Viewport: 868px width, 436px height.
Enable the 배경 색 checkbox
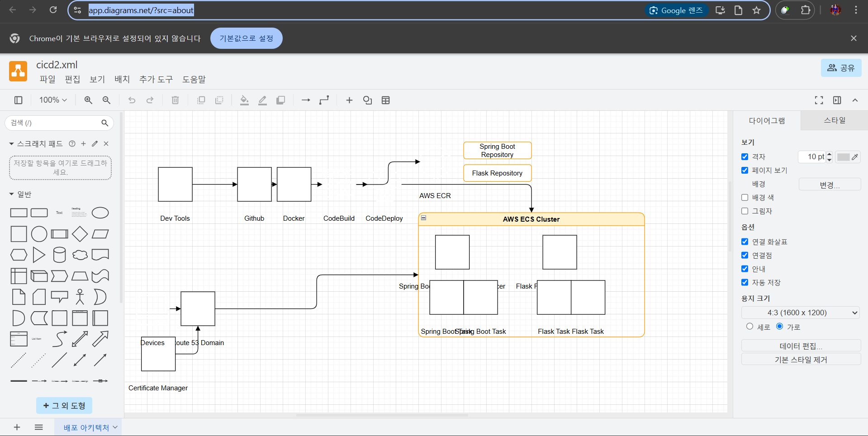coord(745,197)
